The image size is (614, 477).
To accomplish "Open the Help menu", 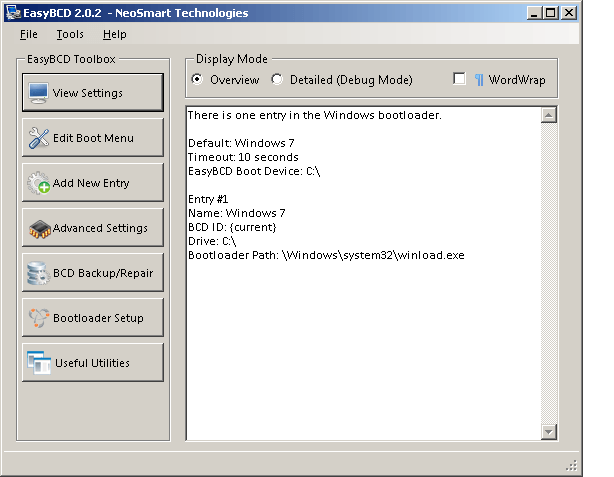I will (114, 34).
